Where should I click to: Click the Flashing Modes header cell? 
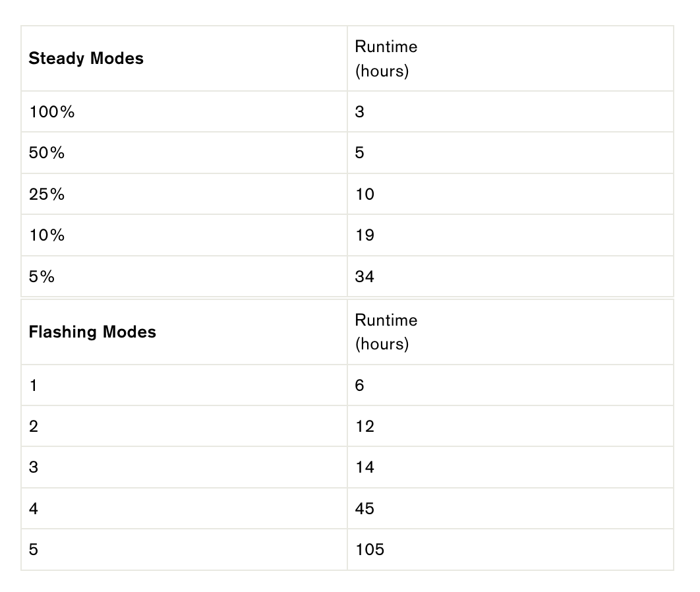[92, 332]
